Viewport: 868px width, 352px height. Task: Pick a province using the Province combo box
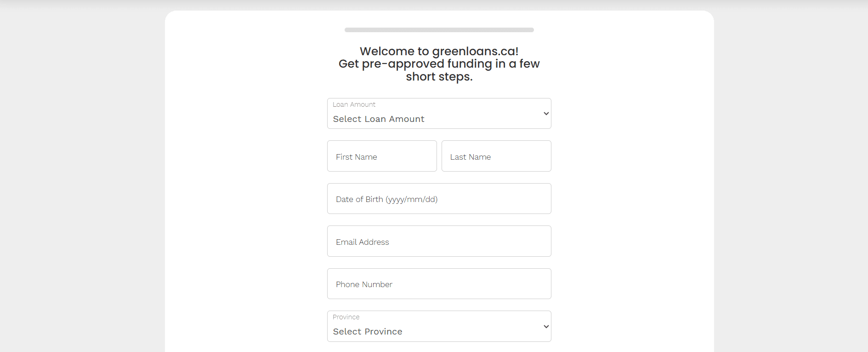(439, 326)
